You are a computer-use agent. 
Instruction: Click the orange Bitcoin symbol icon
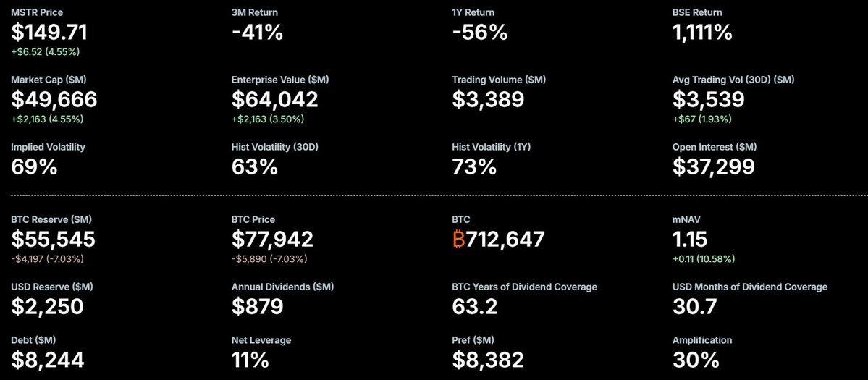tap(459, 240)
